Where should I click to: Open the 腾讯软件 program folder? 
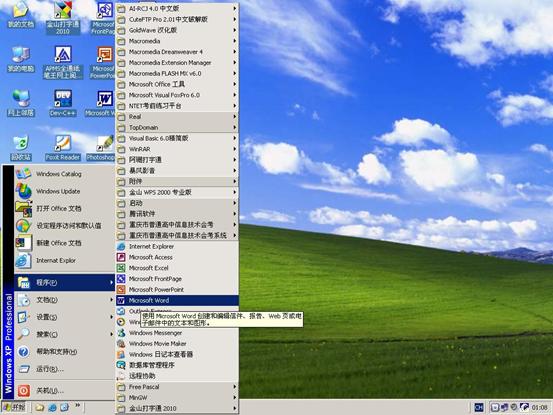pos(177,214)
